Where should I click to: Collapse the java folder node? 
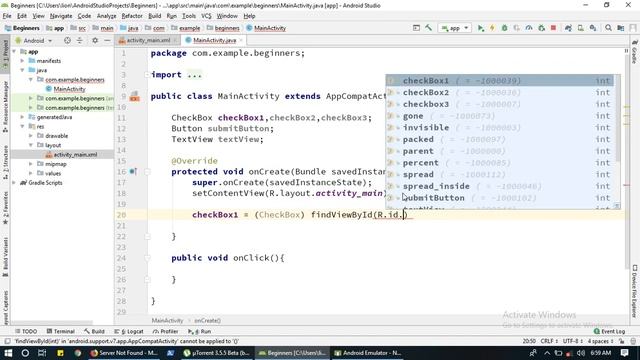tap(22, 70)
